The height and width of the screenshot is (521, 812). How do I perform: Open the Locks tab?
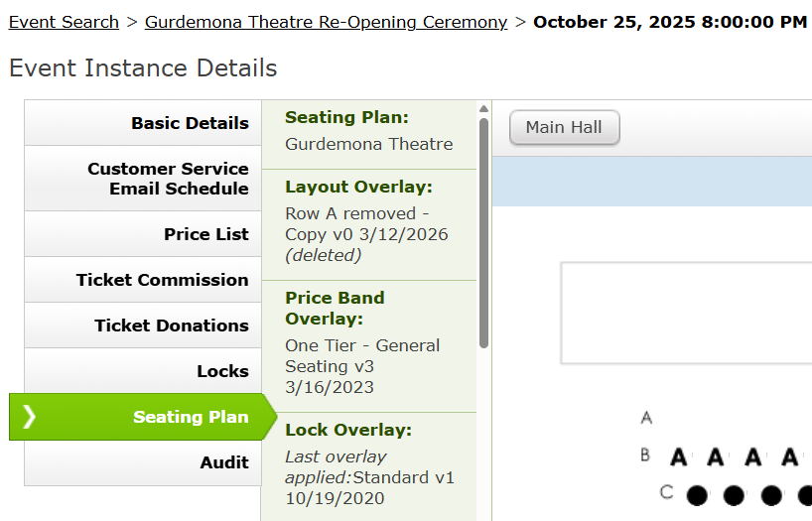[143, 371]
